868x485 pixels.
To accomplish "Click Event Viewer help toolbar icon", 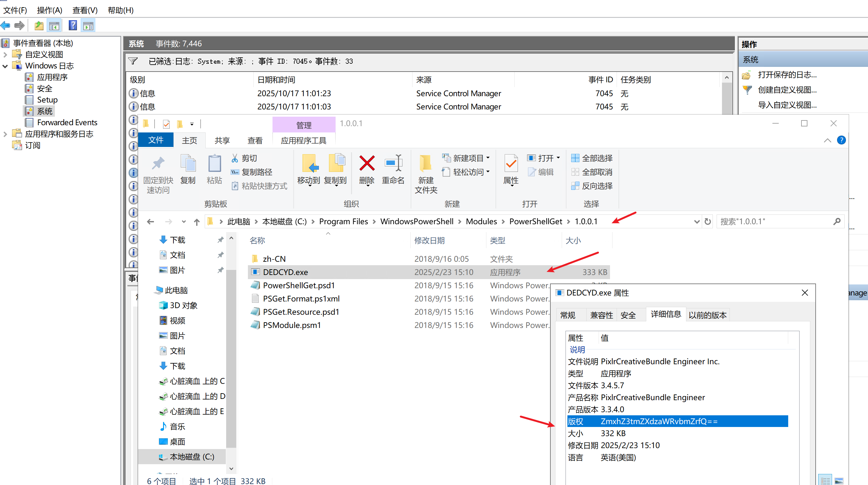I will (x=73, y=26).
